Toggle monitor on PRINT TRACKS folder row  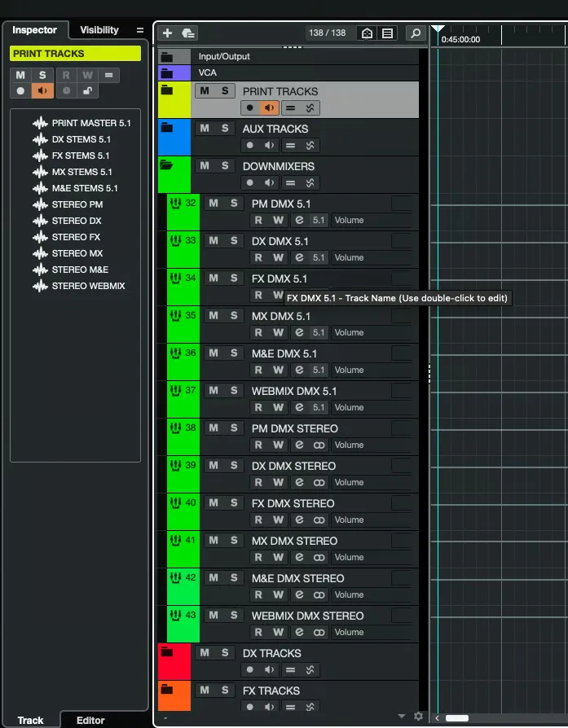tap(269, 108)
